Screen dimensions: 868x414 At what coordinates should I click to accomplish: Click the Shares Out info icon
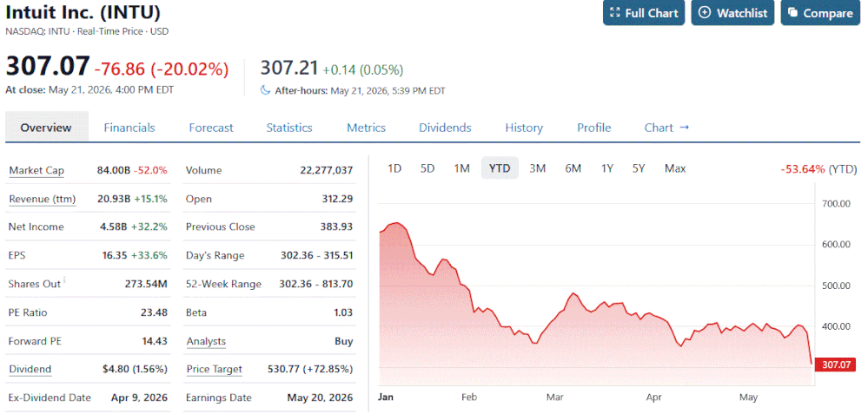pyautogui.click(x=65, y=280)
